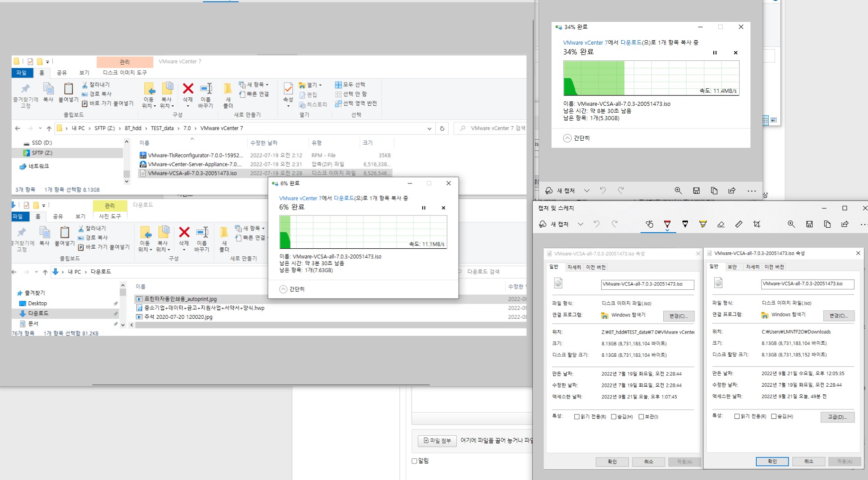Click 삭제 icon in 다운로드 explorer ribbon
This screenshot has width=868, height=480.
(184, 233)
